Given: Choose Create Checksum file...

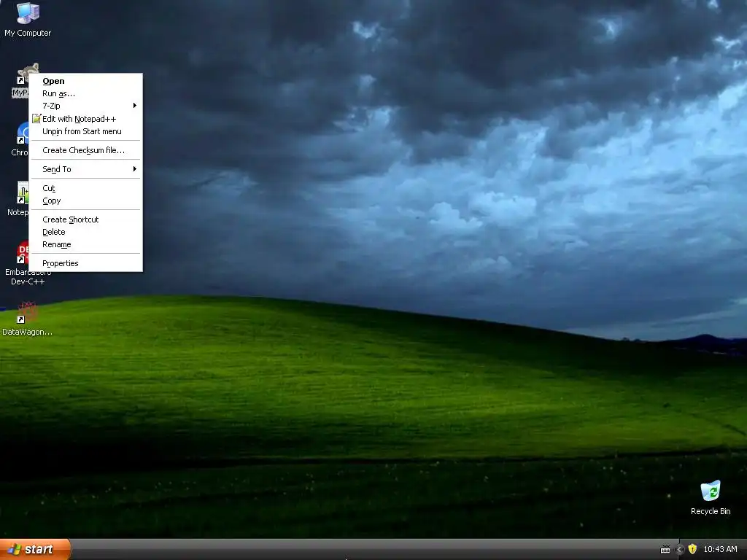Looking at the screenshot, I should coord(86,150).
